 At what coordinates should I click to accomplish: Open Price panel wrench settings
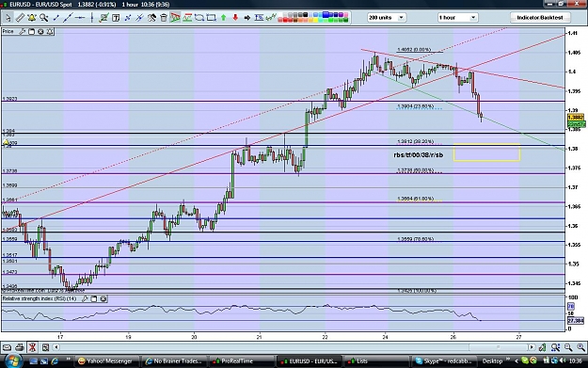(x=23, y=31)
